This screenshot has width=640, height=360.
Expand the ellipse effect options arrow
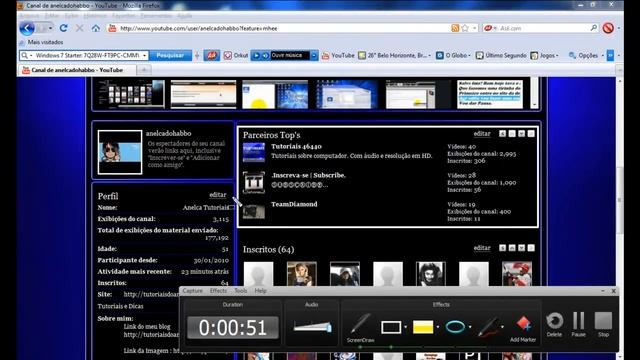click(x=470, y=327)
